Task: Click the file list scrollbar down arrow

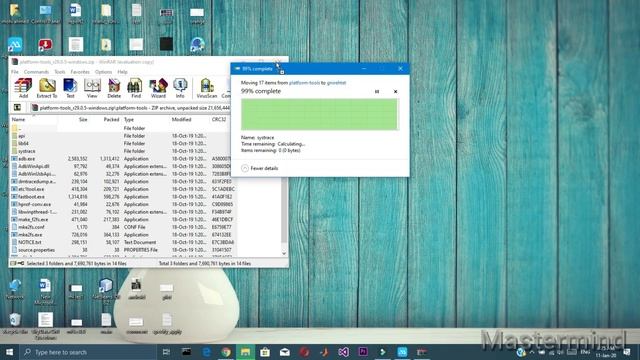Action: click(284, 253)
